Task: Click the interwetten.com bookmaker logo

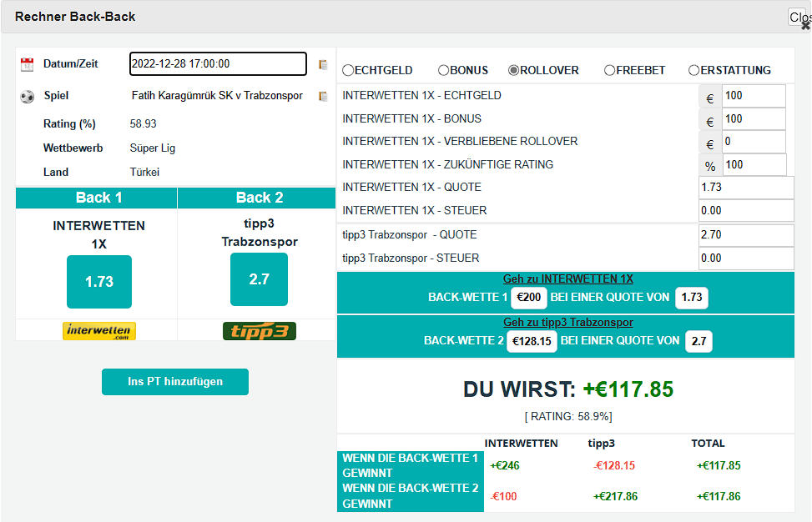Action: tap(99, 331)
